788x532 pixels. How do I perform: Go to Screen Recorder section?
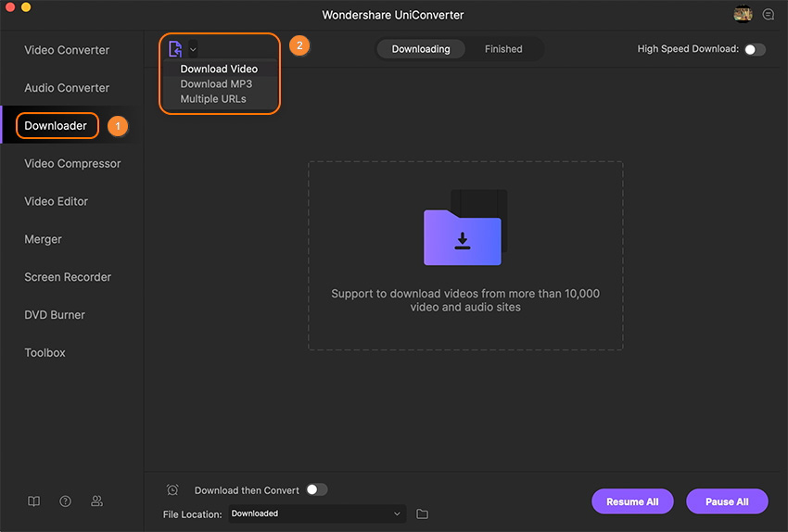(x=68, y=277)
